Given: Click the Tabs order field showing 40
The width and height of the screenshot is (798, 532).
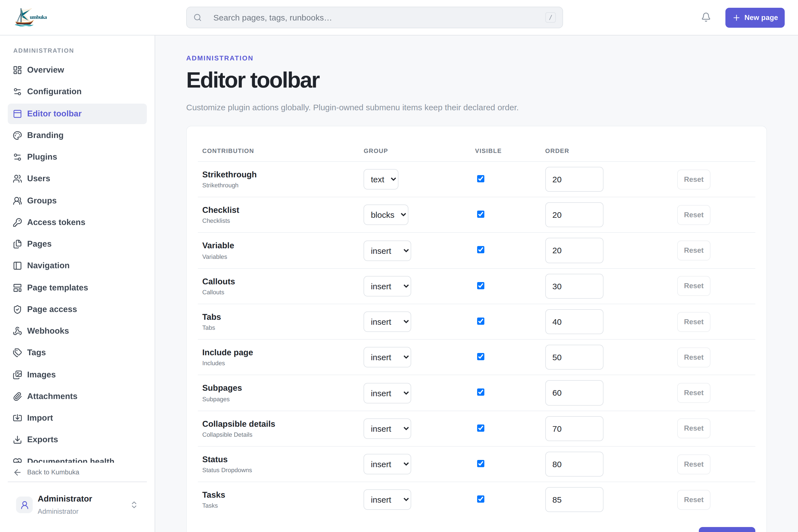Looking at the screenshot, I should pyautogui.click(x=574, y=322).
